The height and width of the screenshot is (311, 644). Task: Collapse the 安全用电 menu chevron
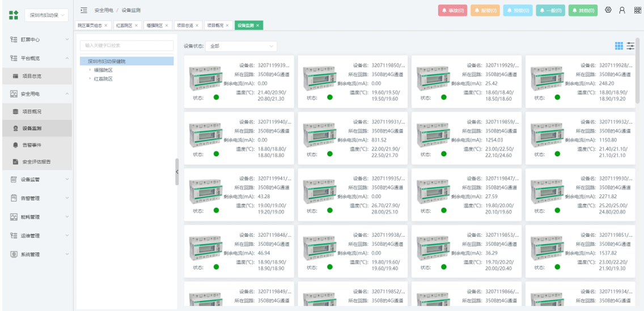[67, 94]
